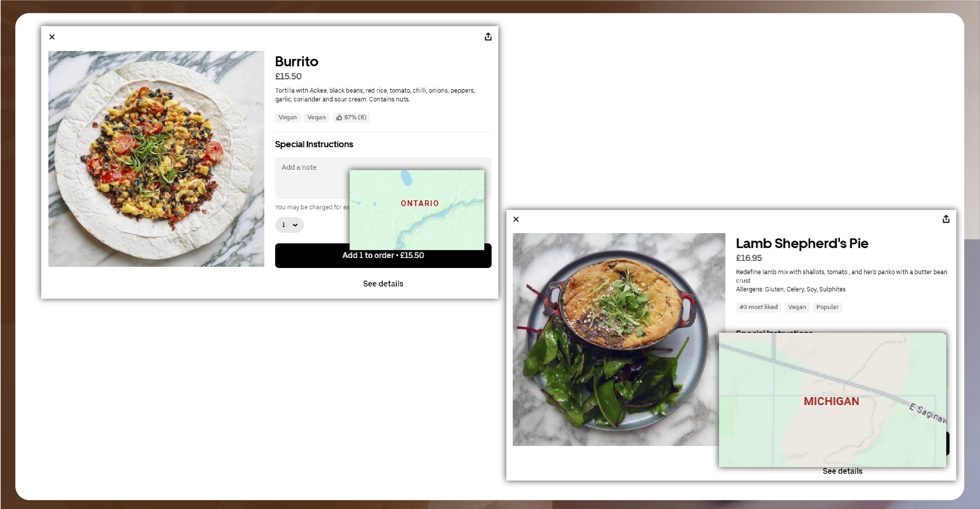The width and height of the screenshot is (980, 509).
Task: Click See details link on Burrito
Action: tap(382, 284)
